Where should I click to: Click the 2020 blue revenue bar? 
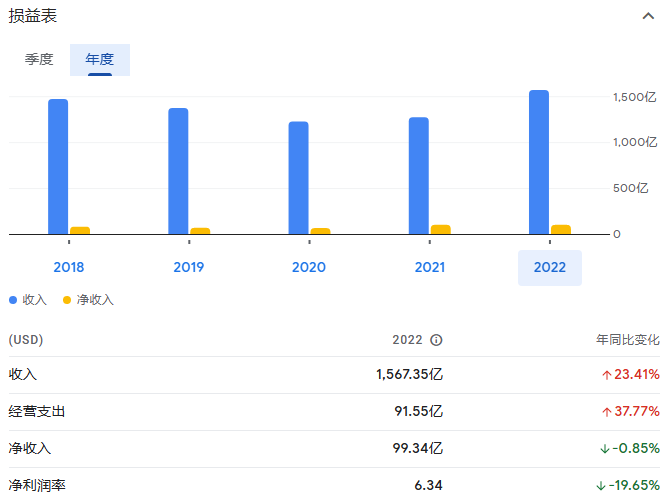[x=299, y=178]
